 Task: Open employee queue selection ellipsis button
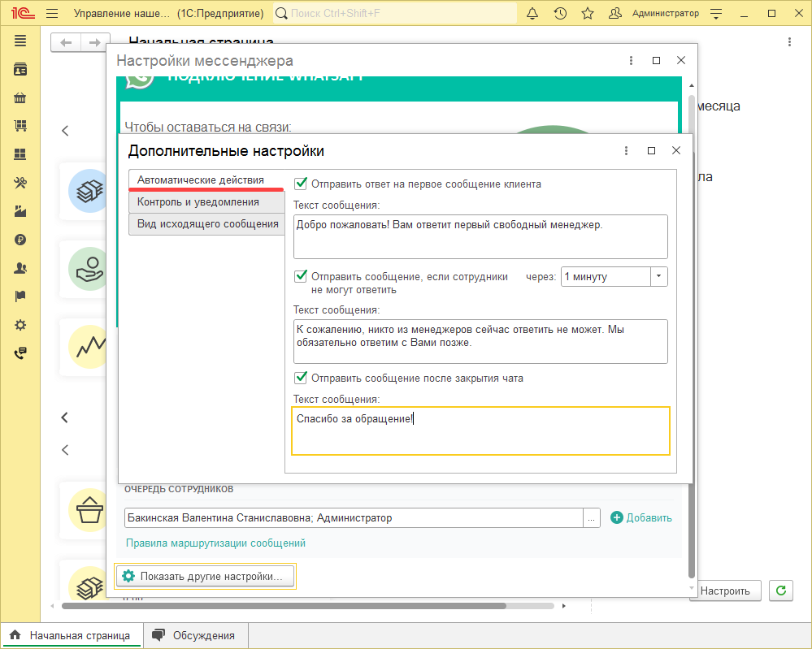(592, 518)
